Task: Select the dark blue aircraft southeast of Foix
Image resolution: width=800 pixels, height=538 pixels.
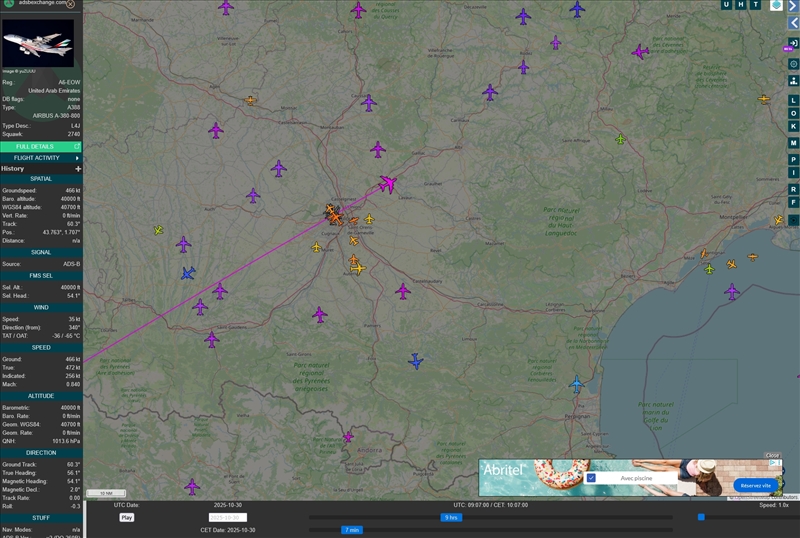Action: coord(416,361)
